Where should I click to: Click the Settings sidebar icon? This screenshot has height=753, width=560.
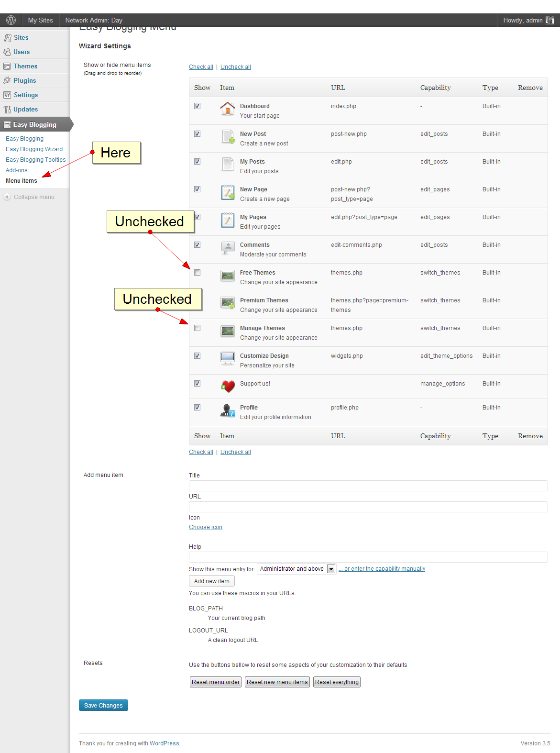click(x=7, y=95)
